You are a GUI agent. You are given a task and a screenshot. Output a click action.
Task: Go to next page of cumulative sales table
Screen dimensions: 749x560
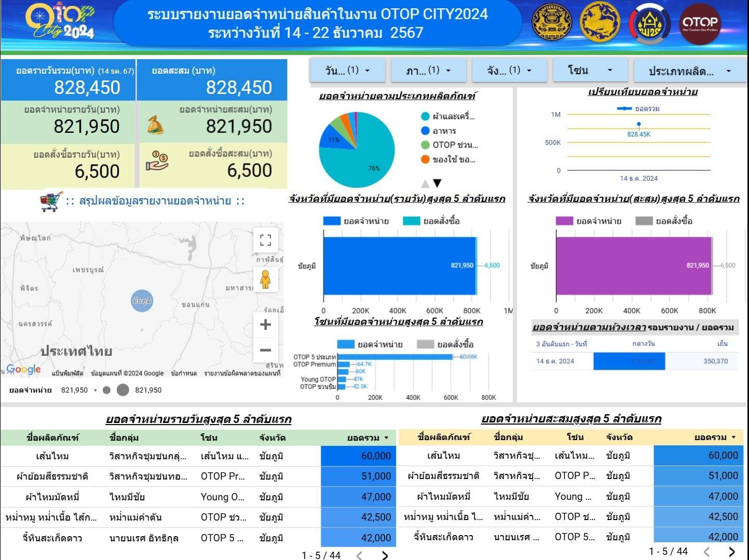coord(732,551)
